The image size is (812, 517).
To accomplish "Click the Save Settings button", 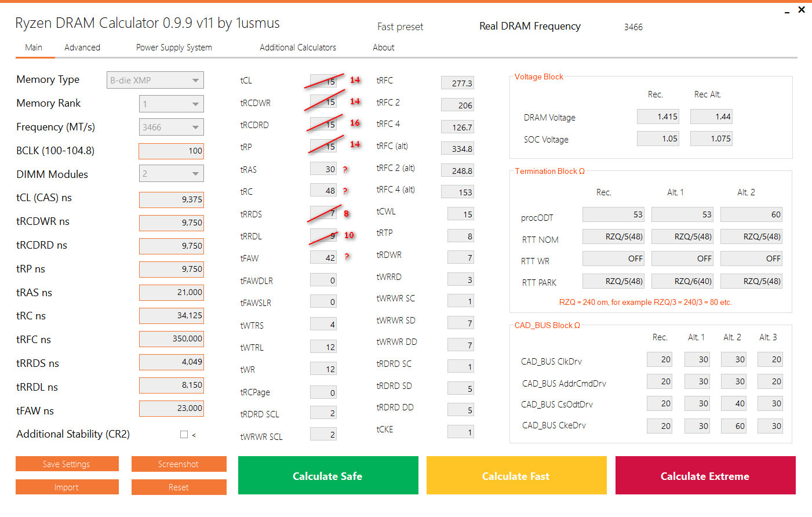I will pyautogui.click(x=67, y=464).
